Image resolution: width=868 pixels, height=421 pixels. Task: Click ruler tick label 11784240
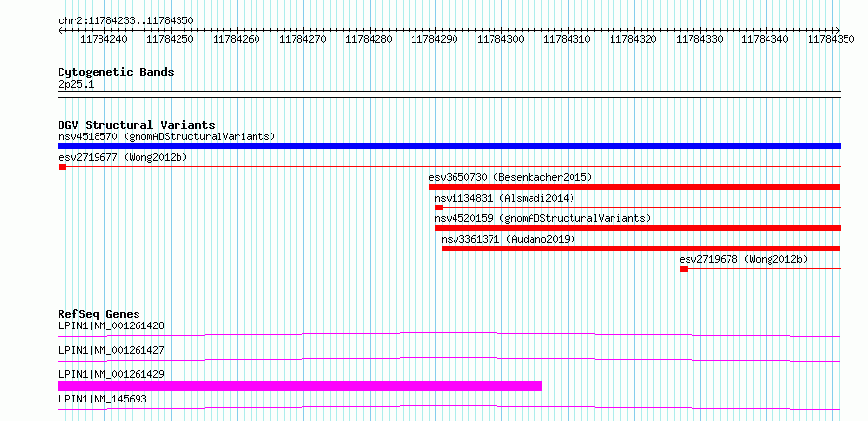[103, 39]
